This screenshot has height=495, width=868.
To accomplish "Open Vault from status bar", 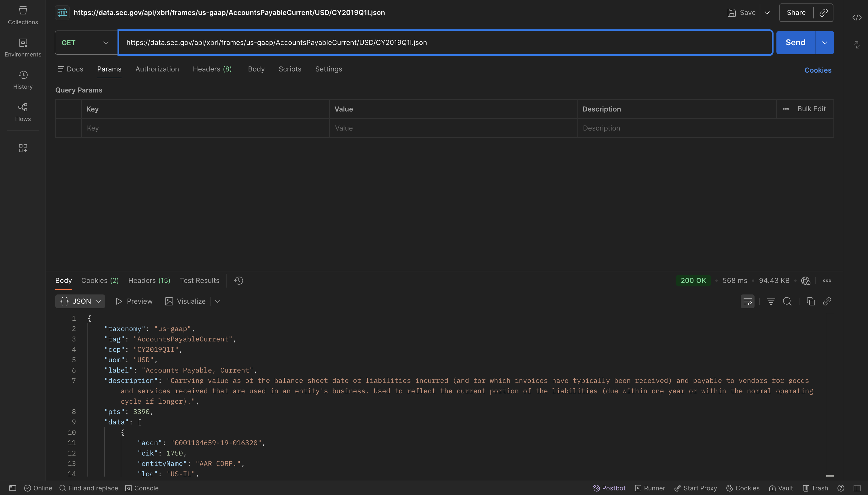I will click(x=781, y=488).
